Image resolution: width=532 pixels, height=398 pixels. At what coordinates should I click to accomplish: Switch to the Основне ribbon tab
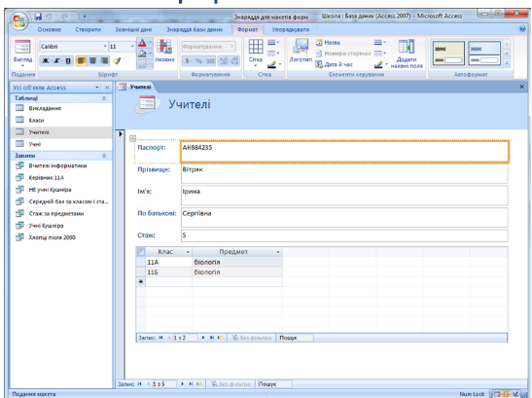[x=50, y=29]
